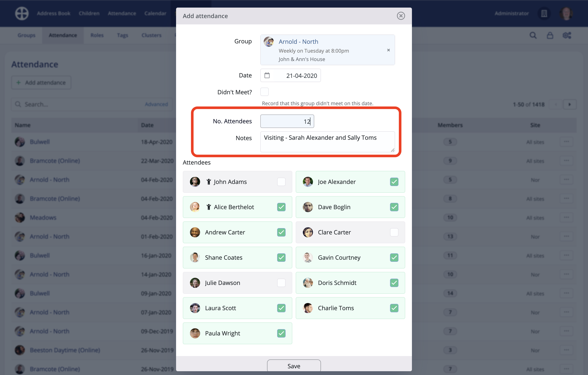Open the search magnifier icon in toolbar

tap(533, 35)
